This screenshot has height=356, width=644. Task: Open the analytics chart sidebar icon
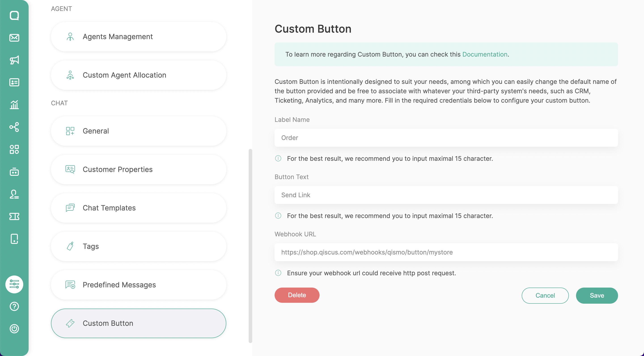tap(14, 104)
